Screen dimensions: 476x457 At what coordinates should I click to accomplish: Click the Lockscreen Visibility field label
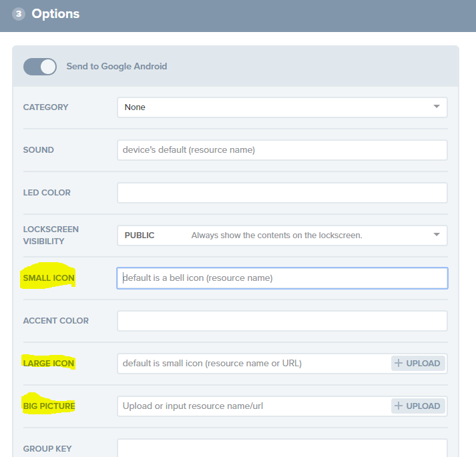tap(51, 235)
